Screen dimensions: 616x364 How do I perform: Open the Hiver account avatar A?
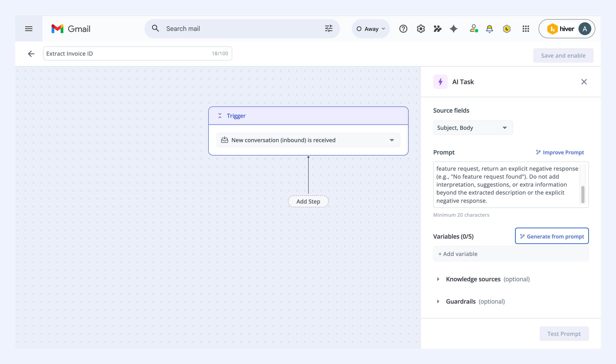(585, 29)
